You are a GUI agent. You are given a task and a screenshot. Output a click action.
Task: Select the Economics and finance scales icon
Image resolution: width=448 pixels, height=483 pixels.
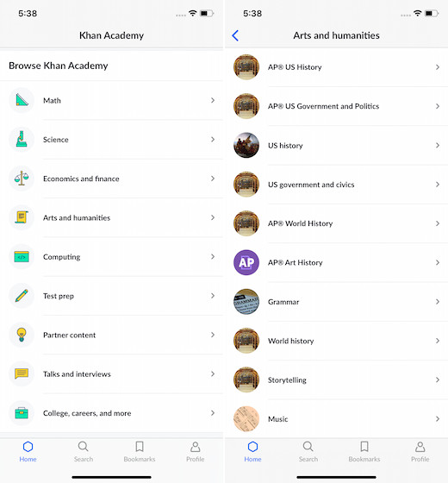(x=22, y=179)
